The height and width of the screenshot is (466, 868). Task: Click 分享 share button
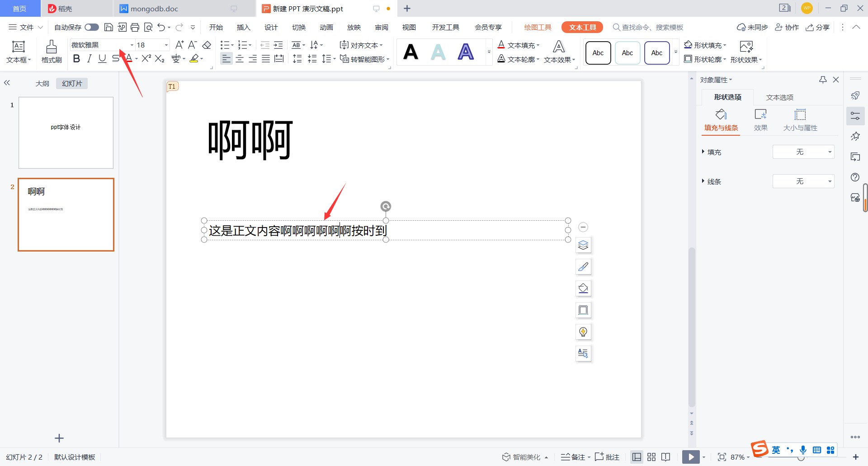(x=818, y=27)
